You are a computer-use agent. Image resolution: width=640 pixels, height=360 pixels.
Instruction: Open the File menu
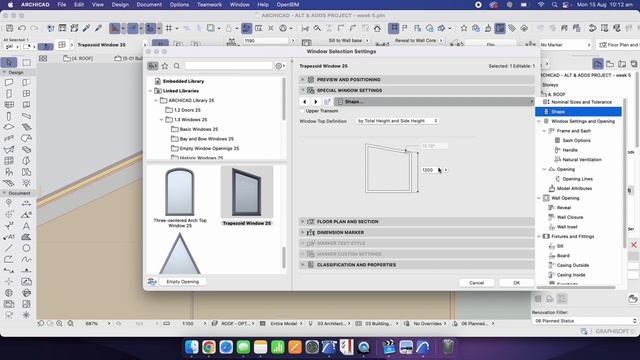[62, 4]
